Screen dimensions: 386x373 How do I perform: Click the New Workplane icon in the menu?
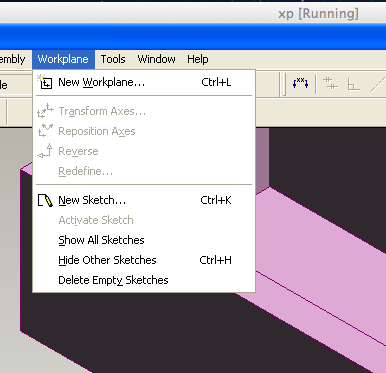click(45, 82)
